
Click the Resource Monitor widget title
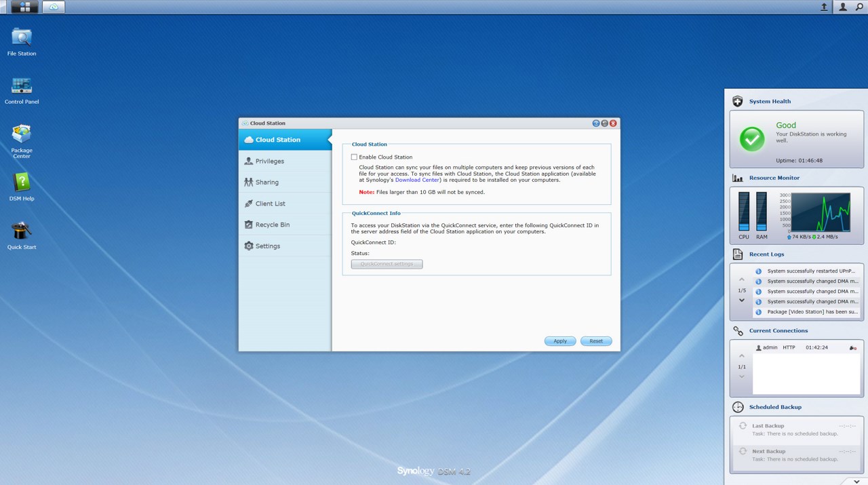tap(774, 178)
